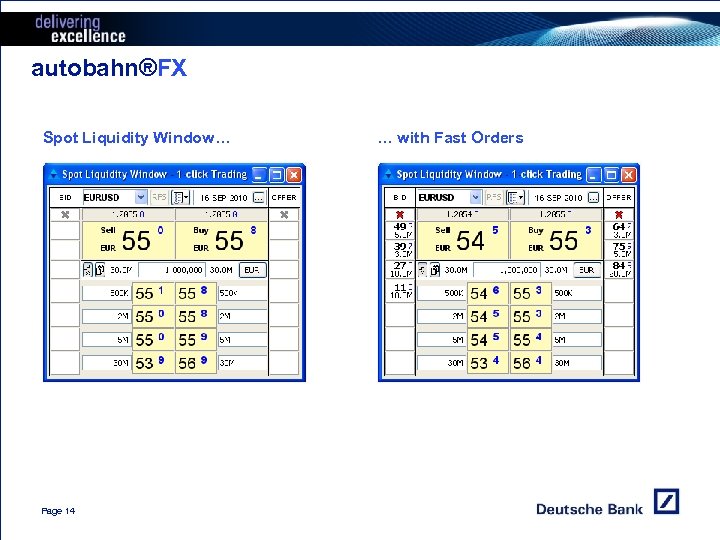Image resolution: width=720 pixels, height=540 pixels.
Task: Click the first small icon before the 1,000,000 amount, window without fast orders
Action: point(87,270)
